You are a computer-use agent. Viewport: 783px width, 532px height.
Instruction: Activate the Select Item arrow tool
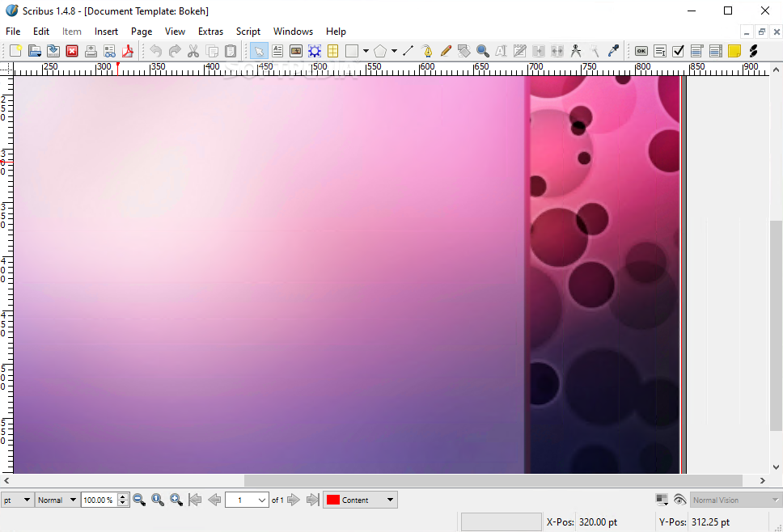259,51
